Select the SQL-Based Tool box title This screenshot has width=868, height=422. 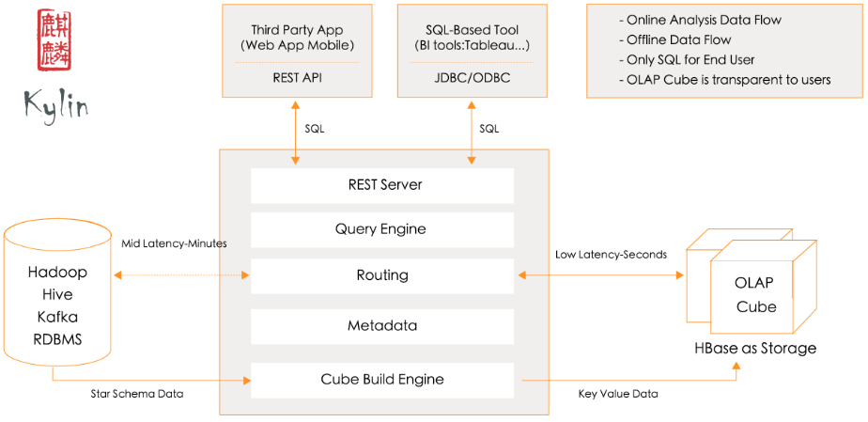[472, 29]
